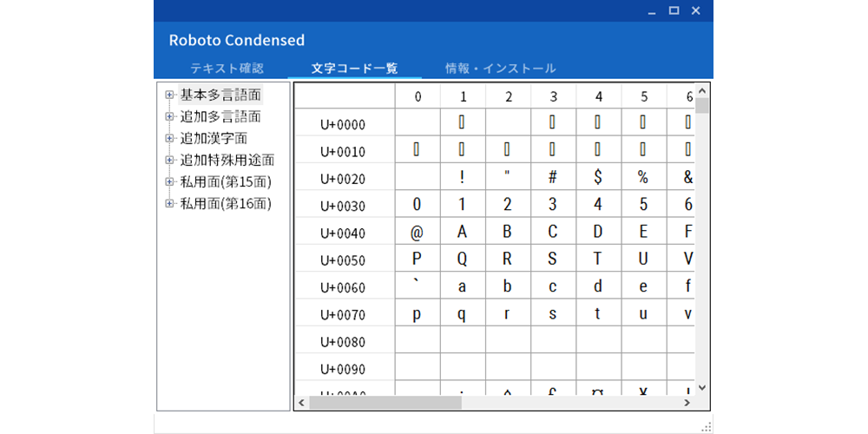868x434 pixels.
Task: Click the horizontal scrollbar right arrow
Action: (687, 403)
